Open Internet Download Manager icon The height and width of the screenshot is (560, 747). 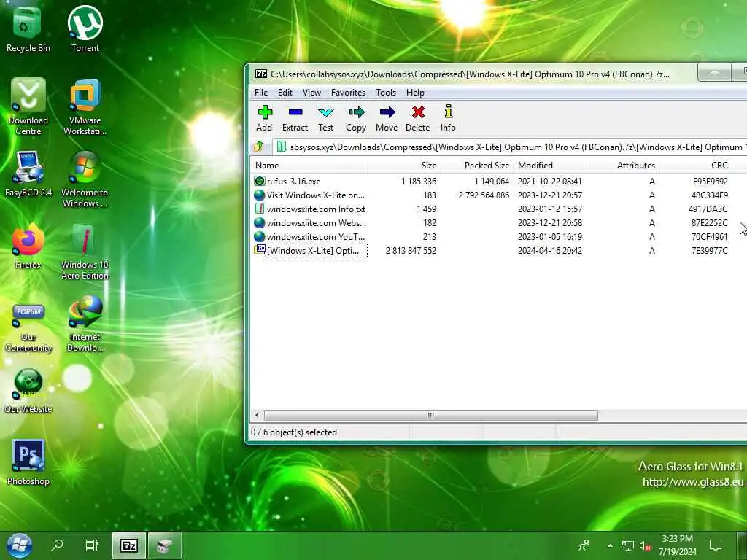[85, 324]
